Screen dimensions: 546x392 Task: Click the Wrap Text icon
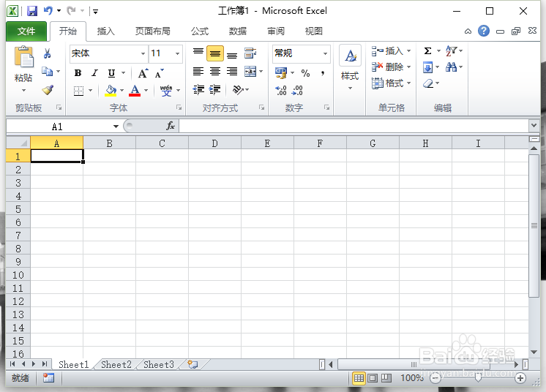point(250,53)
